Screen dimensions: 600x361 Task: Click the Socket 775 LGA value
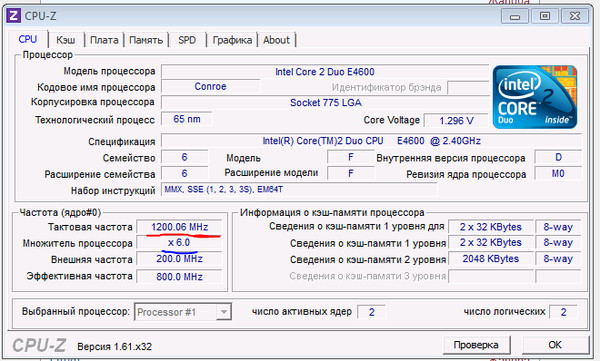(x=326, y=103)
